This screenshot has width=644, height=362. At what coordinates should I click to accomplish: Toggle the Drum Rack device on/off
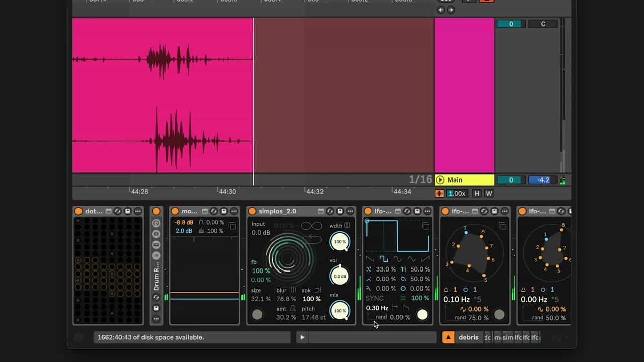point(156,211)
